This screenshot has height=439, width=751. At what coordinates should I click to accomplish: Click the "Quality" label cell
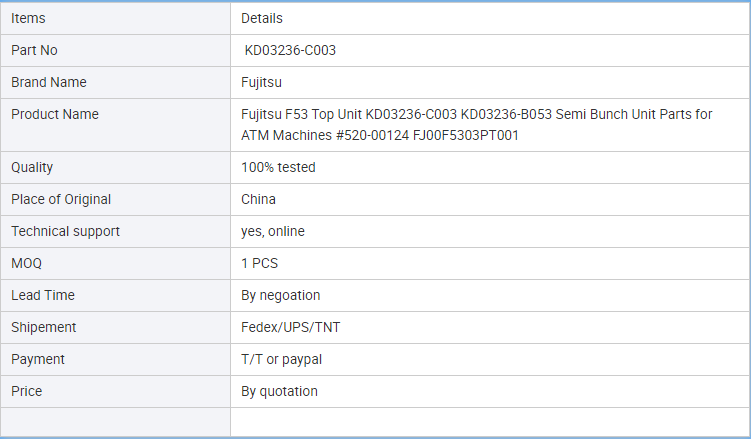(x=32, y=167)
